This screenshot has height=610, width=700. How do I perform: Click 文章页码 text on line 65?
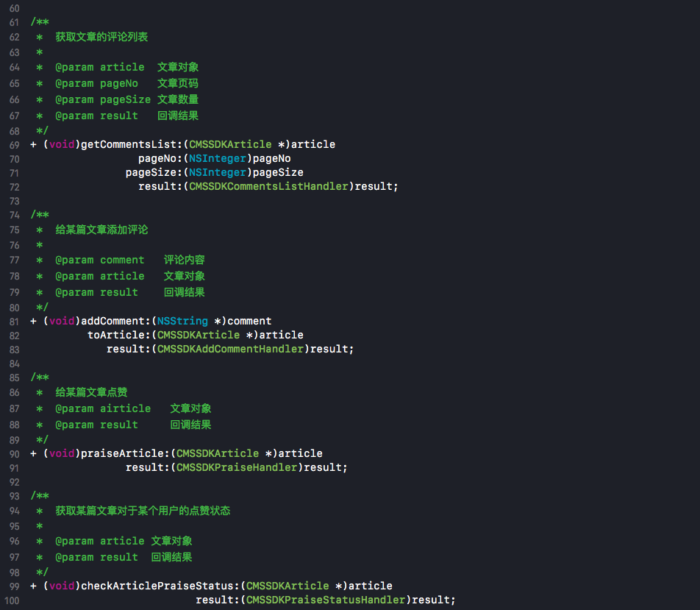pyautogui.click(x=178, y=83)
